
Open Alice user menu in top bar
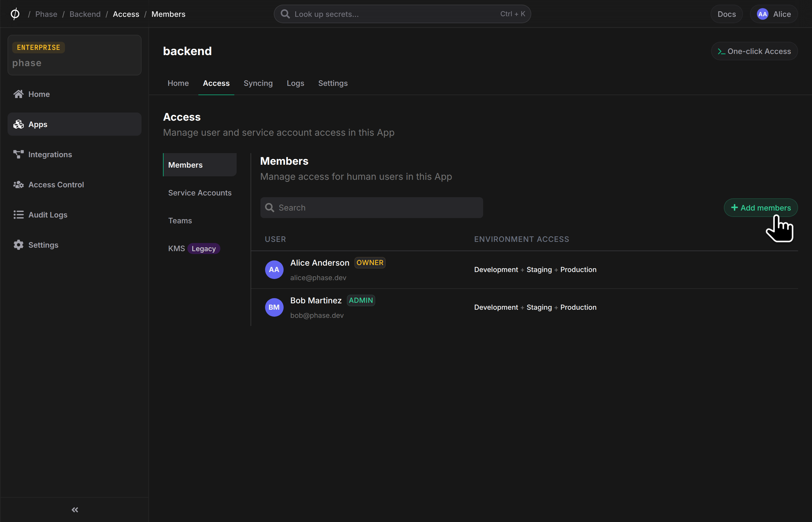[774, 14]
